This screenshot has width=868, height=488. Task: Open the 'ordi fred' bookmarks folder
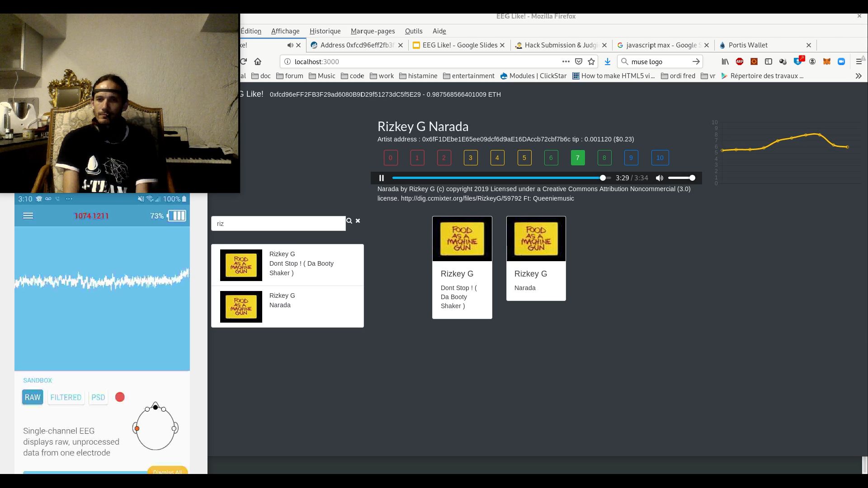click(678, 76)
